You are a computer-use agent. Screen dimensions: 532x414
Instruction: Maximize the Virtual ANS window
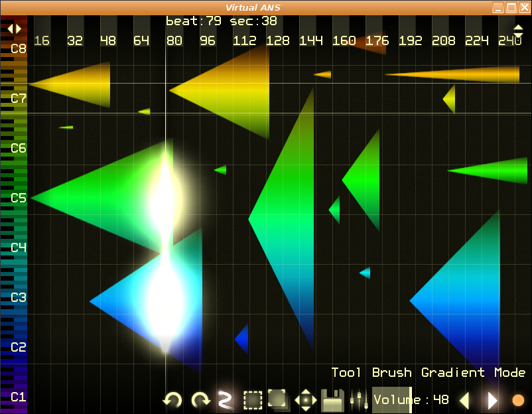(511, 7)
